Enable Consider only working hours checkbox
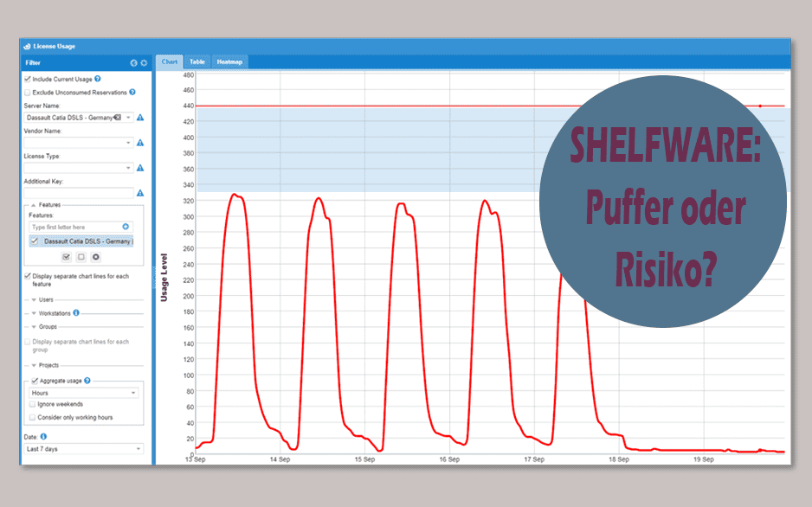 pyautogui.click(x=32, y=418)
